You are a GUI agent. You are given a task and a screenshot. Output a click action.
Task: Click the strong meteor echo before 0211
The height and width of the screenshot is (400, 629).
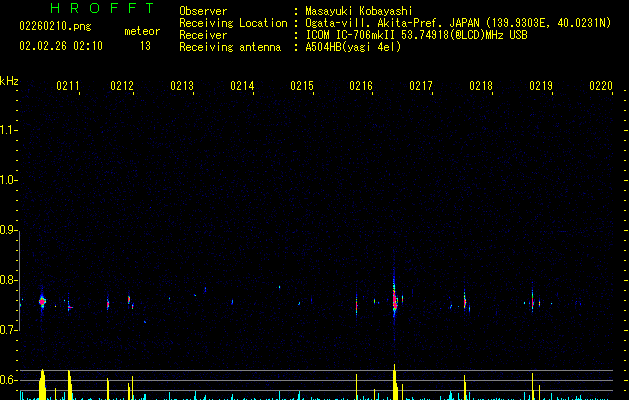pyautogui.click(x=42, y=301)
